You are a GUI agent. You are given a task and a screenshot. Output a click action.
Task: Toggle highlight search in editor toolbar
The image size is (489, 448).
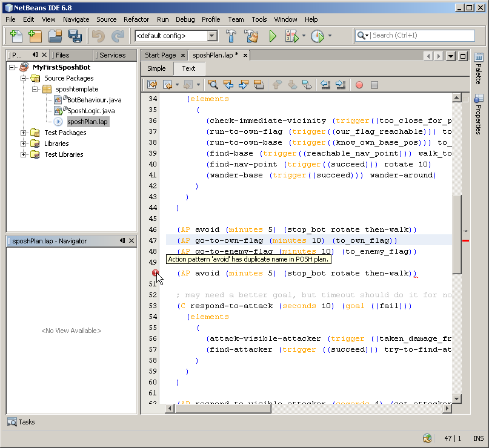259,85
